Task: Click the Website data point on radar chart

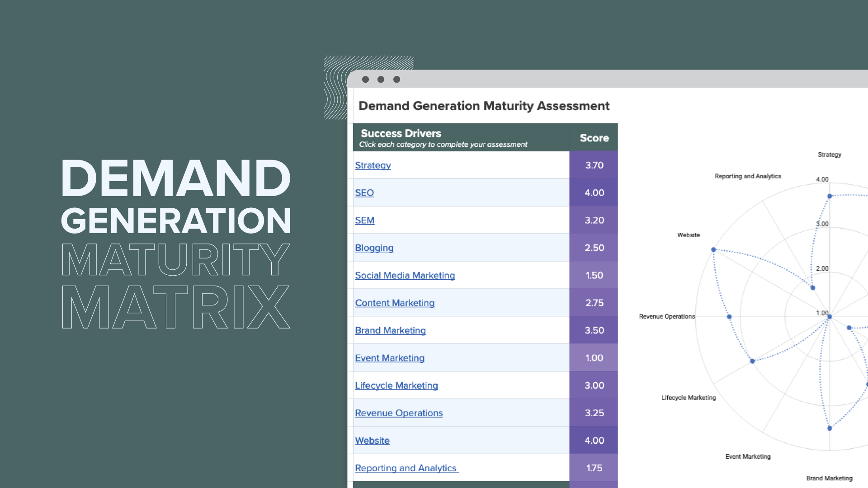Action: (713, 249)
